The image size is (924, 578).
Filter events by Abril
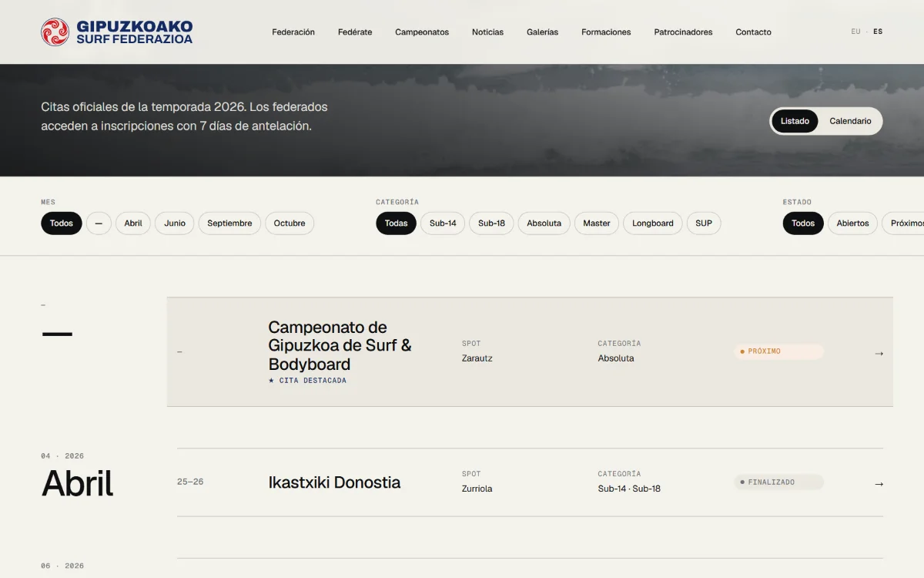[x=133, y=223]
